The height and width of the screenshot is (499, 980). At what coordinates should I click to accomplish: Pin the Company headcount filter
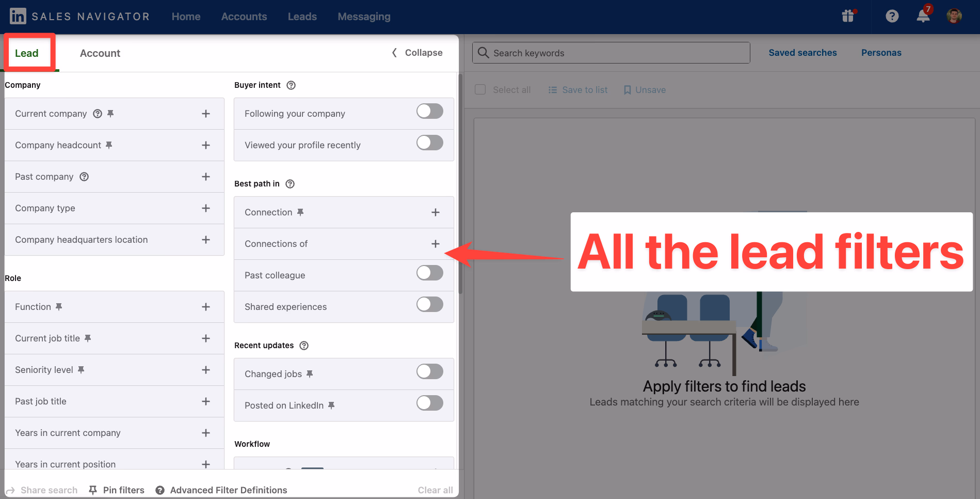point(109,145)
